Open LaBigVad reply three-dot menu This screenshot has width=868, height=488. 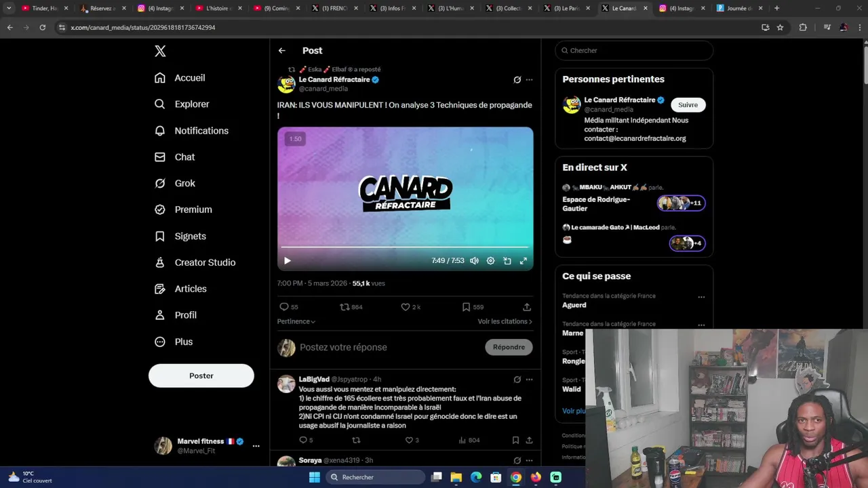click(529, 380)
